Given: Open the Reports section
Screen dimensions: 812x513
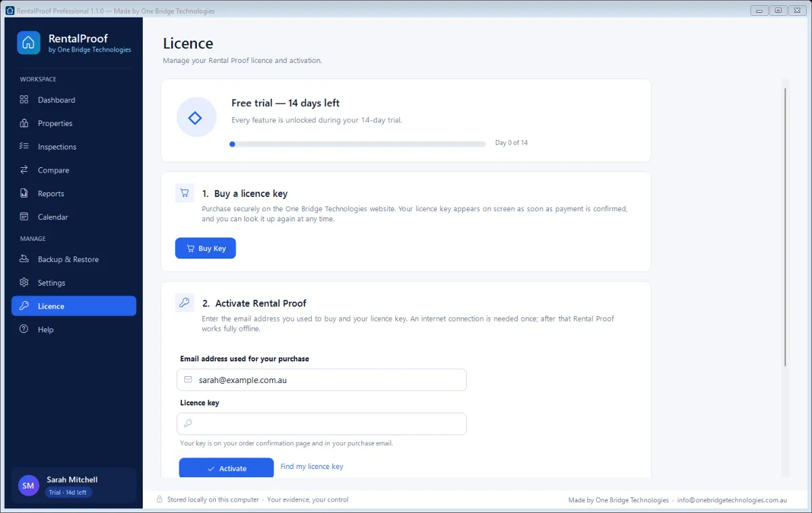Looking at the screenshot, I should point(74,194).
